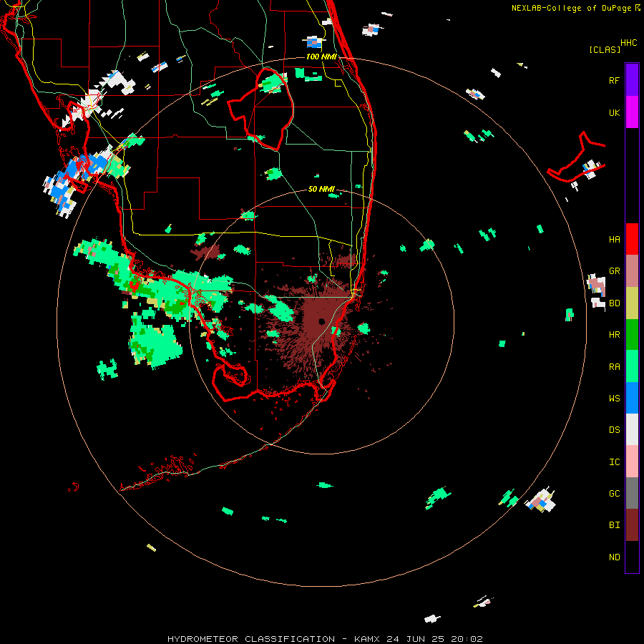Click the GR legend label

(614, 271)
